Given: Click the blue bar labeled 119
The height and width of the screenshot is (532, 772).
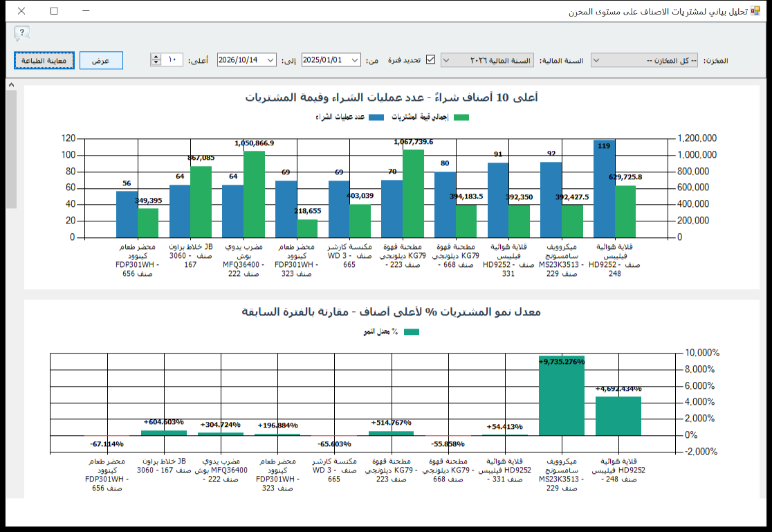Looking at the screenshot, I should 604,189.
